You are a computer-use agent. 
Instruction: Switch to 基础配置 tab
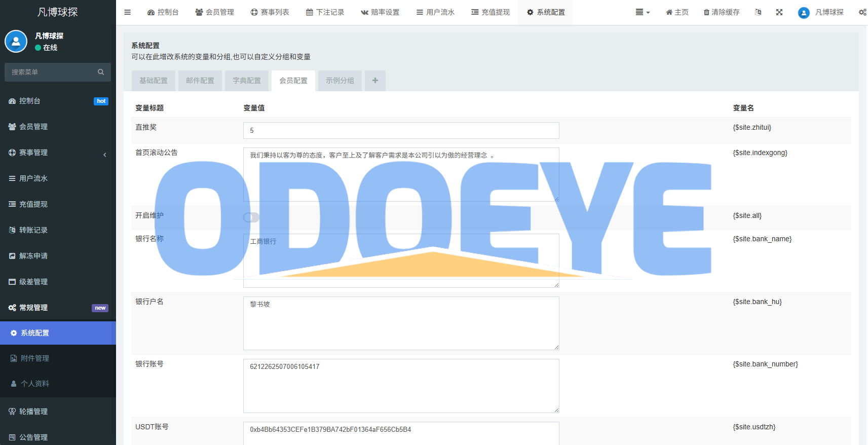(x=154, y=81)
